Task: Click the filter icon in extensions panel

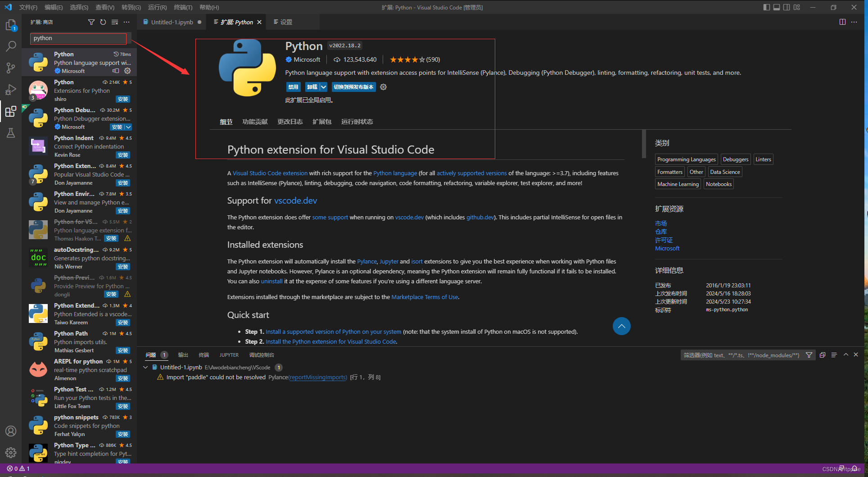Action: pyautogui.click(x=91, y=22)
